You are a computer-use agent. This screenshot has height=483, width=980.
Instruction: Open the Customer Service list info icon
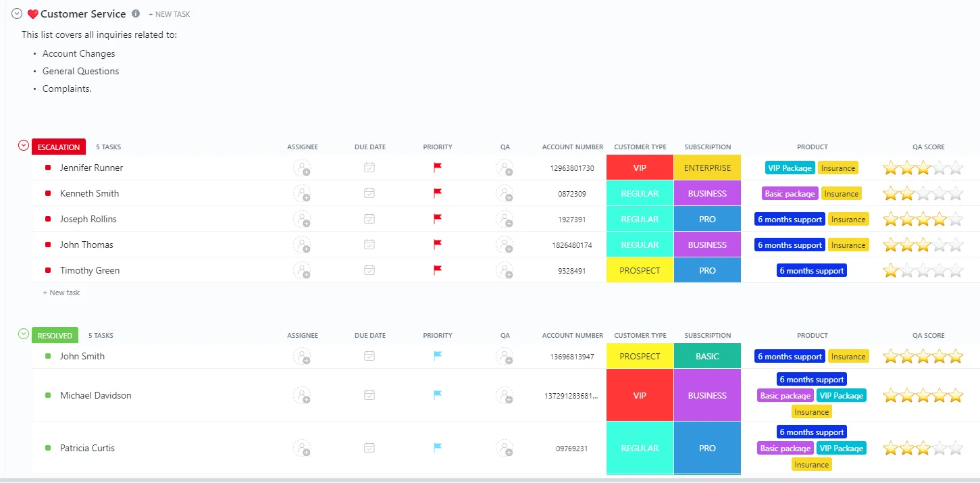(136, 14)
